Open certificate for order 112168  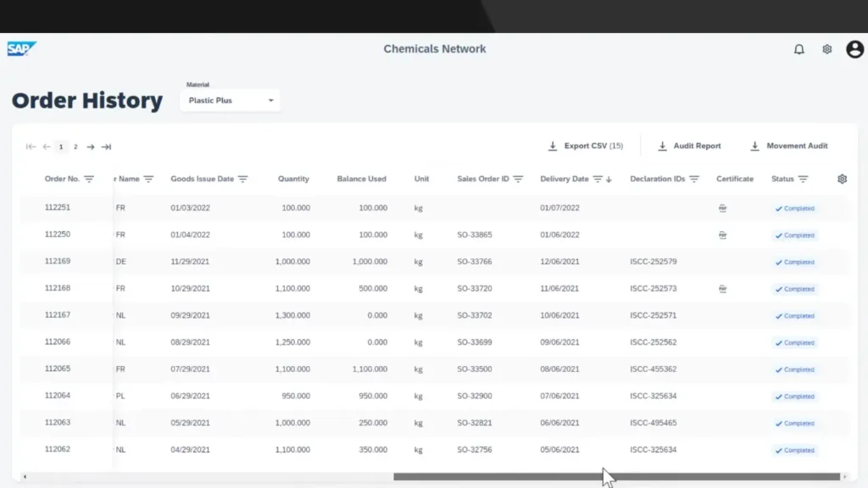pos(722,289)
